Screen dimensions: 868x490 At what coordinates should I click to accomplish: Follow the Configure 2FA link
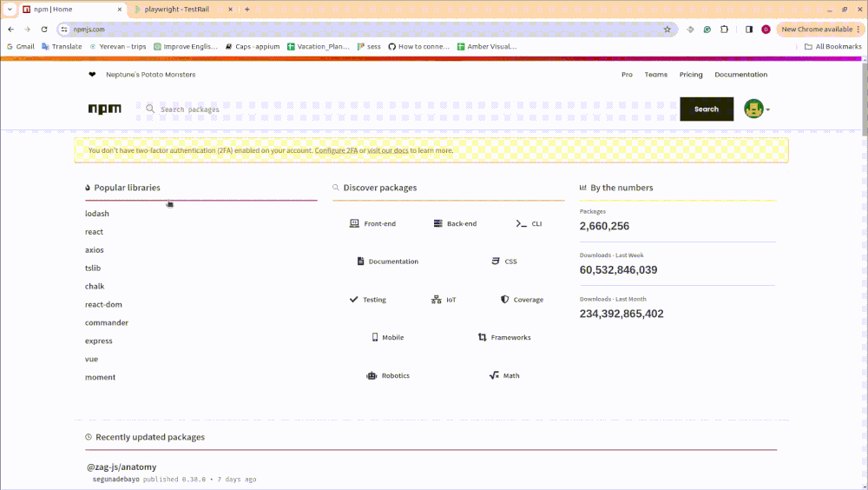(336, 150)
